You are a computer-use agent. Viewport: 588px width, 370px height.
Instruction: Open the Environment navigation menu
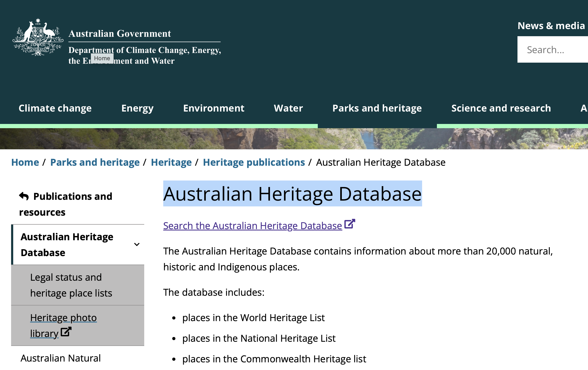[x=213, y=108]
